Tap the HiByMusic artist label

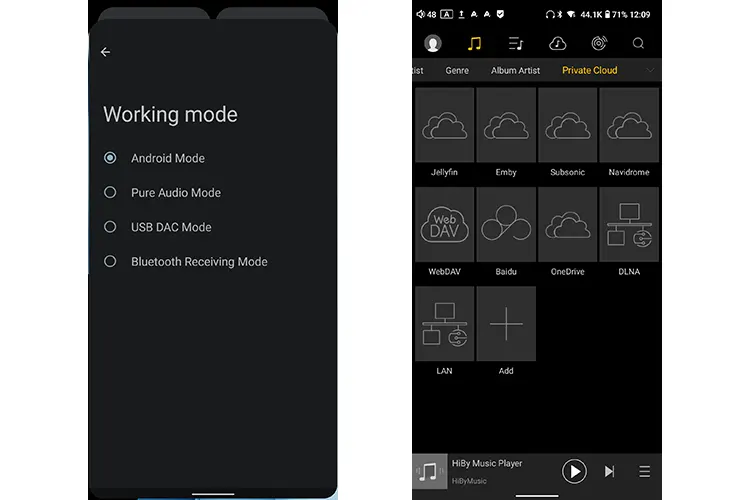(469, 481)
